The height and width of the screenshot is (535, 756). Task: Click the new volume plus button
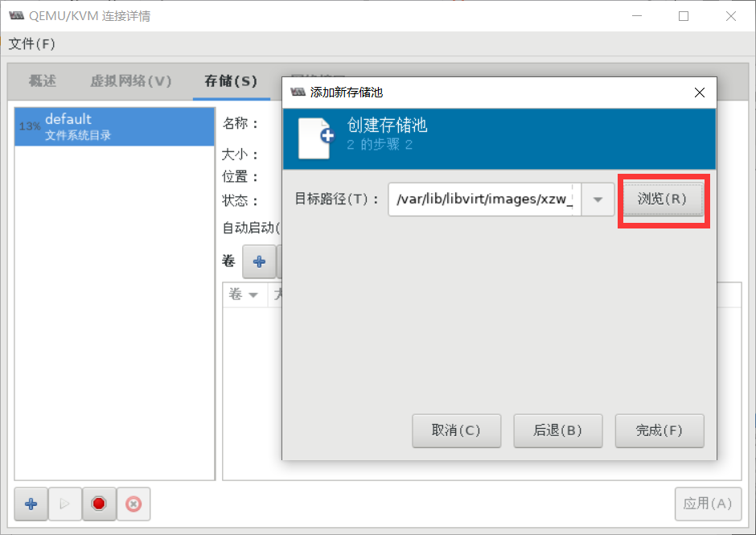pos(260,262)
